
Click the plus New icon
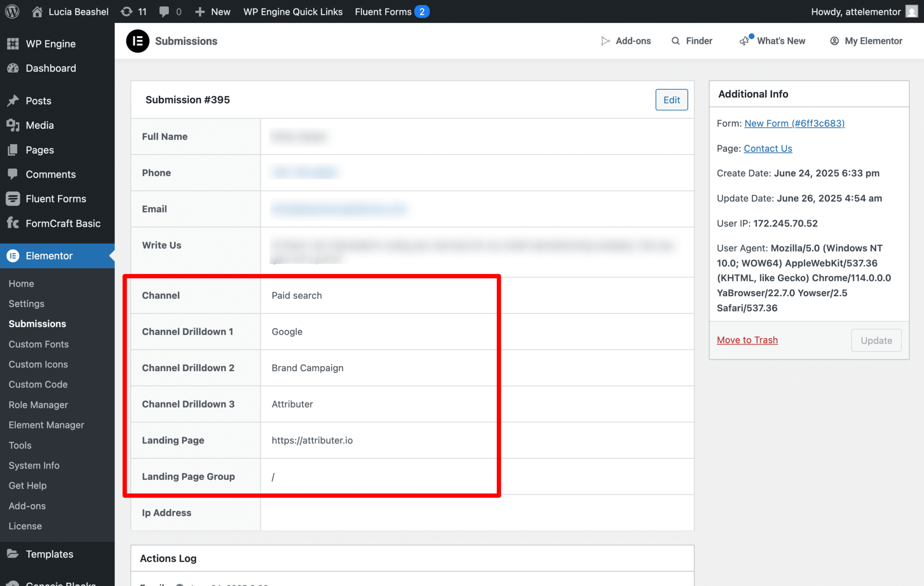pyautogui.click(x=200, y=12)
